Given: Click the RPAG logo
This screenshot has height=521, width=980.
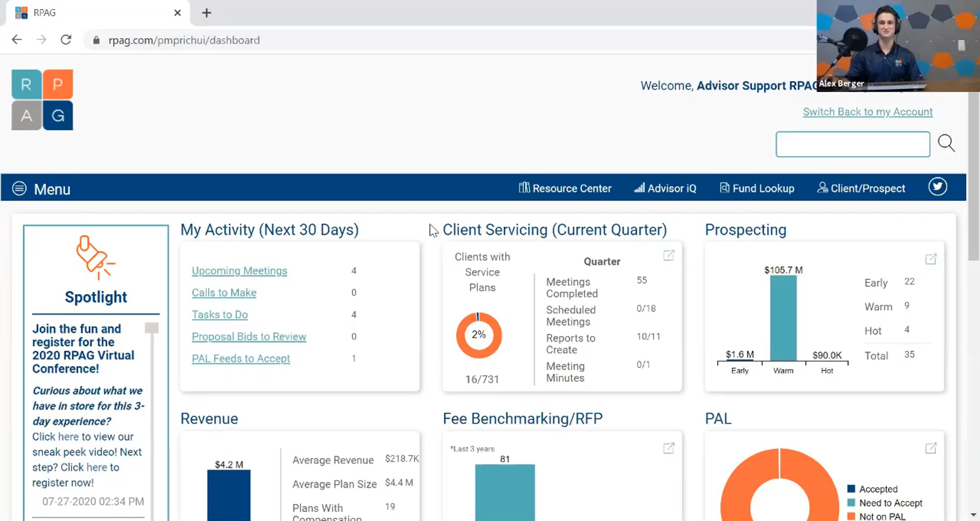Looking at the screenshot, I should coord(42,100).
